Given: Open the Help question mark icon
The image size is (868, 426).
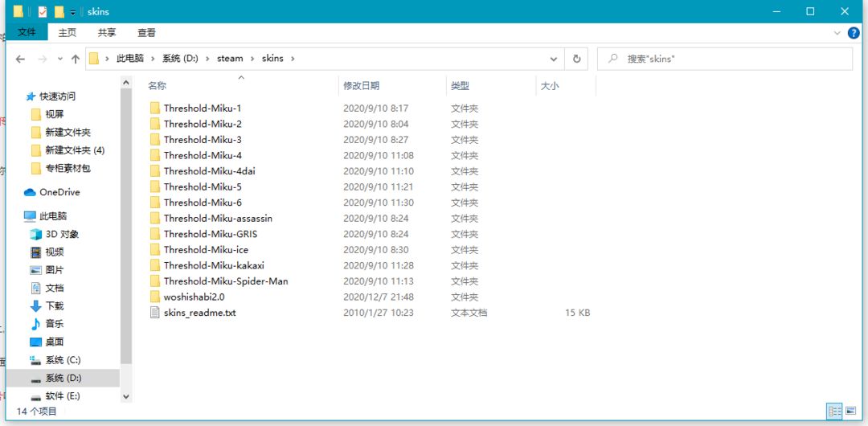Looking at the screenshot, I should [x=854, y=33].
